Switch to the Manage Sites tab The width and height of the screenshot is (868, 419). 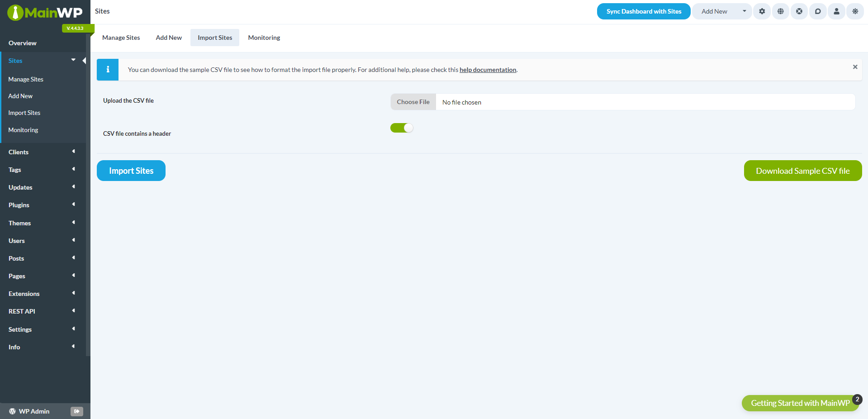121,38
